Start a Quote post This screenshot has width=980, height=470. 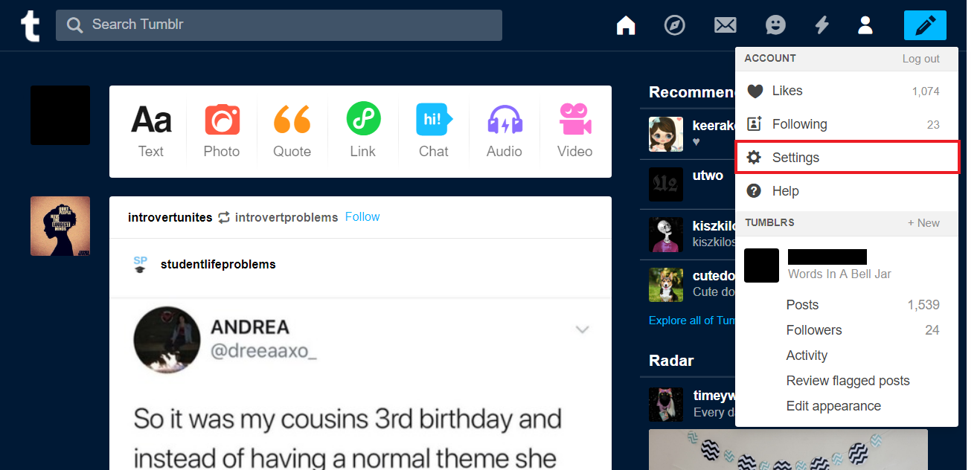292,132
